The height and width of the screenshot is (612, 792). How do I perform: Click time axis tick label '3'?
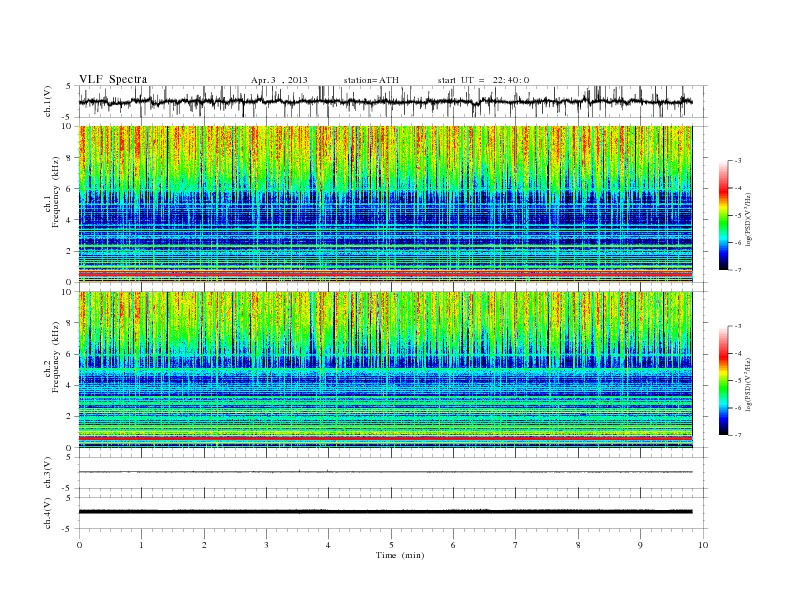[266, 545]
